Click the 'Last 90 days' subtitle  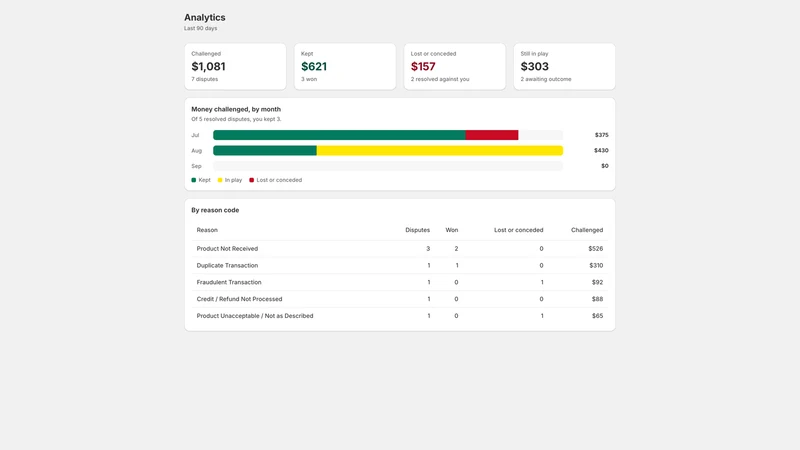pyautogui.click(x=201, y=28)
